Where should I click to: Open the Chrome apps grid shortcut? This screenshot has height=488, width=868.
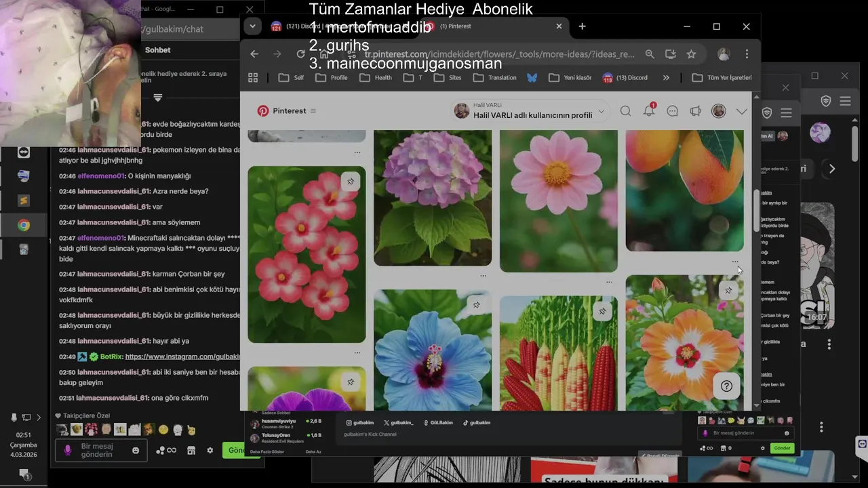253,77
